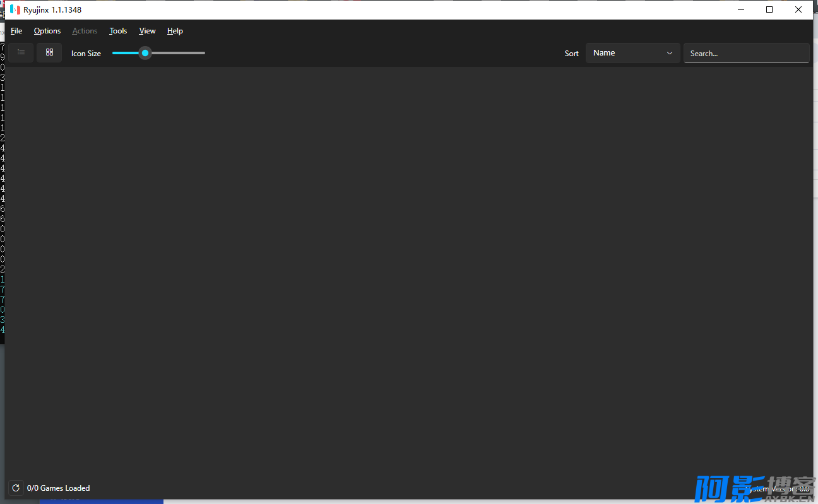Viewport: 818px width, 504px height.
Task: Expand the Sort by Name dropdown
Action: (x=633, y=53)
